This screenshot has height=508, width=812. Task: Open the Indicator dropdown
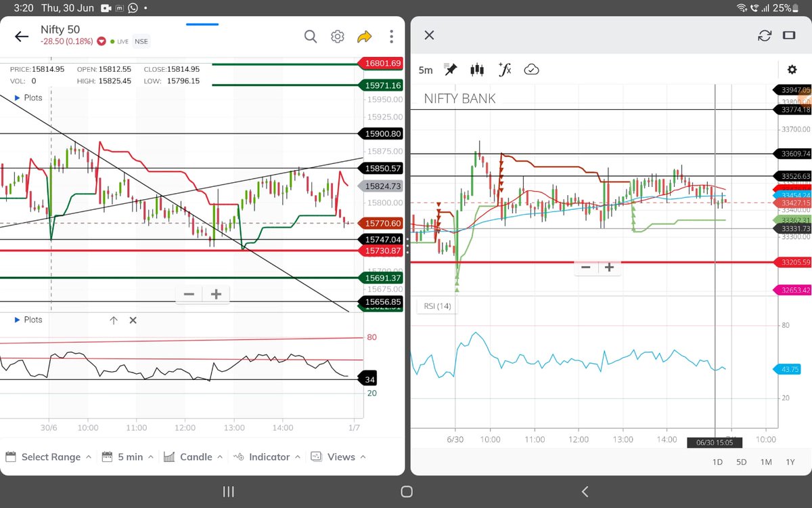[266, 457]
